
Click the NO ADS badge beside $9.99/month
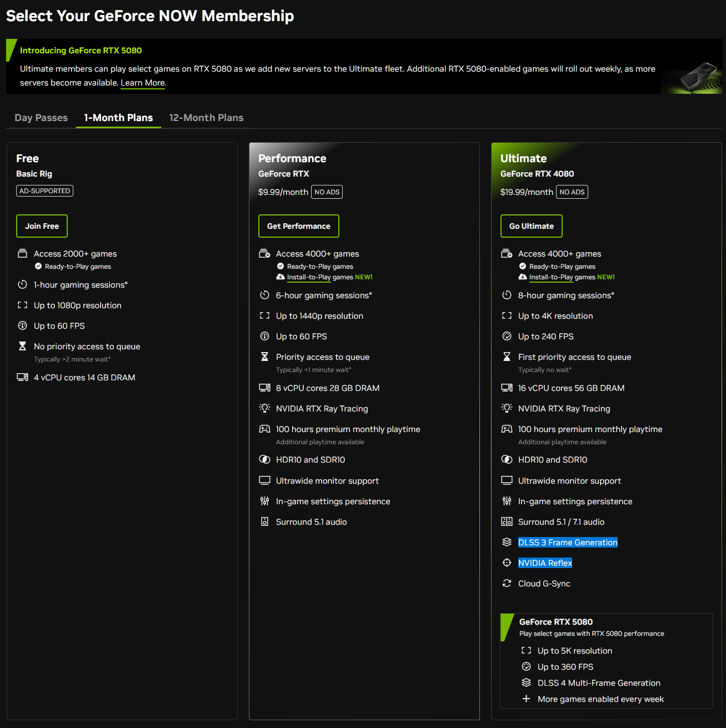point(327,192)
